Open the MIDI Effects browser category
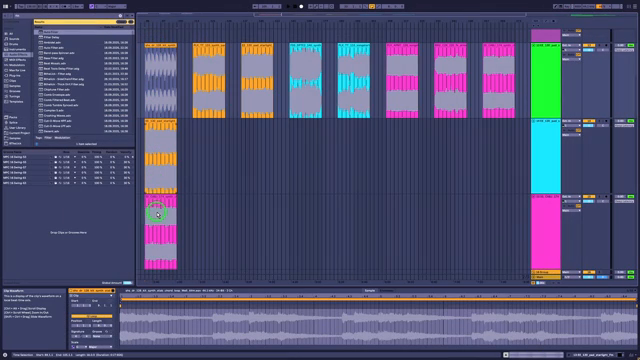 17,60
